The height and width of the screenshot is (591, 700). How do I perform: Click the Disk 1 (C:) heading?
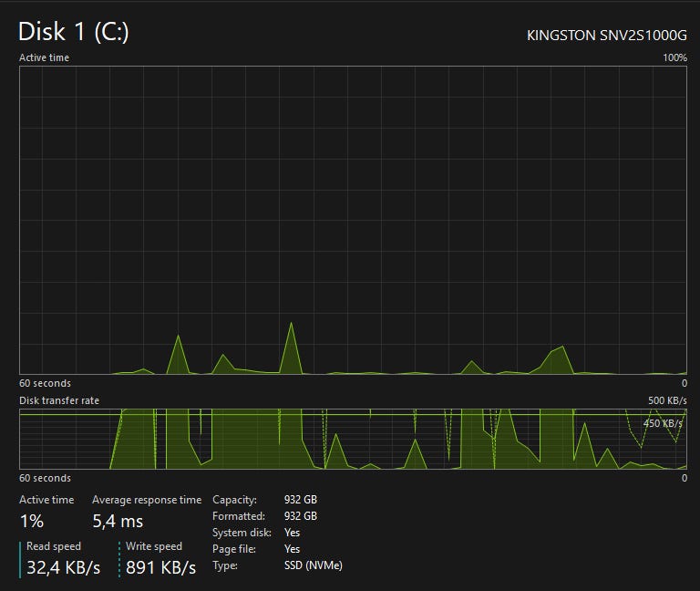click(74, 32)
